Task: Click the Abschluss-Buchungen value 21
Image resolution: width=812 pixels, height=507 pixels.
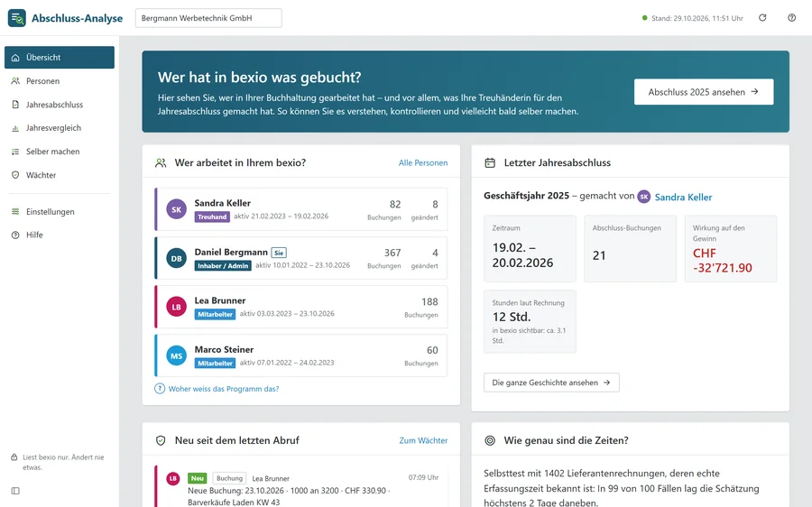Action: click(x=599, y=255)
